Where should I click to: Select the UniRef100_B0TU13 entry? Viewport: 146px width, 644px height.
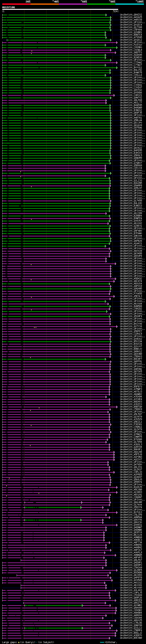click(131, 512)
